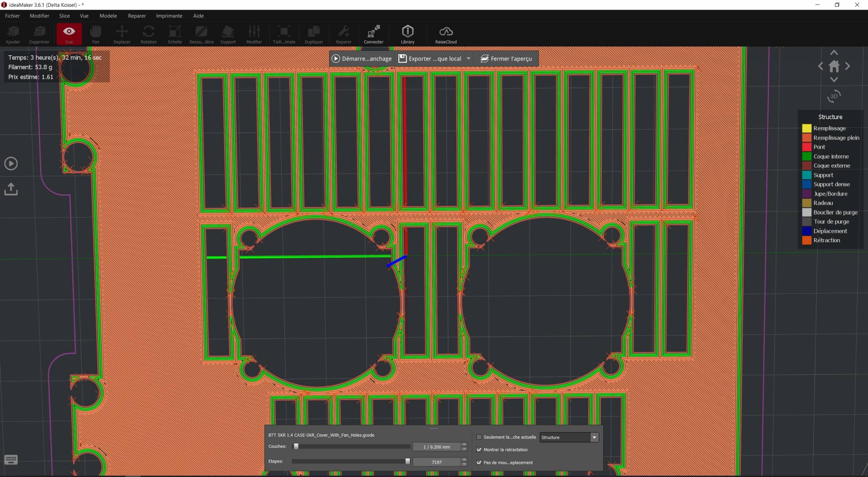
Task: Click the Etapes slider handle
Action: [408, 461]
